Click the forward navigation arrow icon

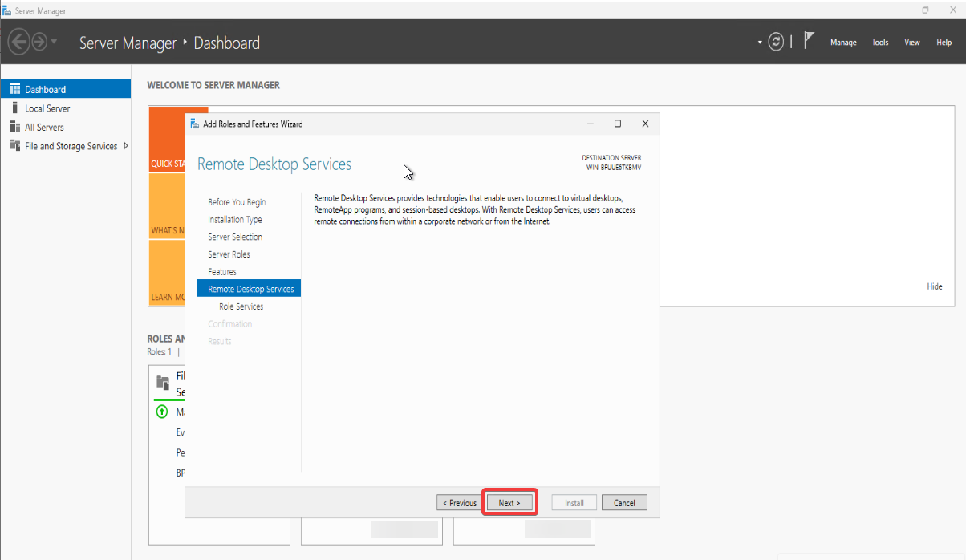(x=39, y=42)
